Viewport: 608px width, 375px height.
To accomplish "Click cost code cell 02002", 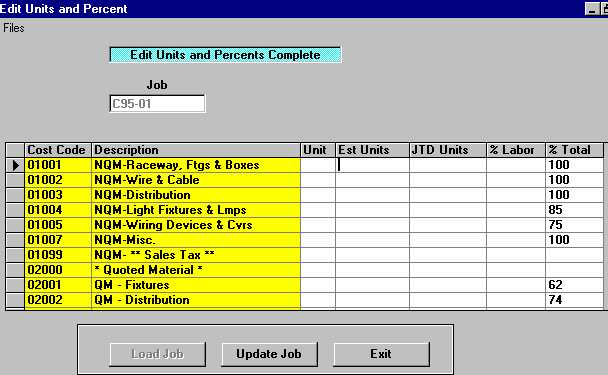I will click(x=58, y=300).
